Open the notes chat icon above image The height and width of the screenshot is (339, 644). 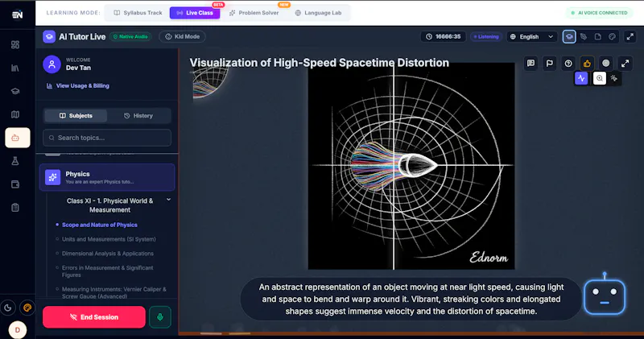pyautogui.click(x=530, y=64)
